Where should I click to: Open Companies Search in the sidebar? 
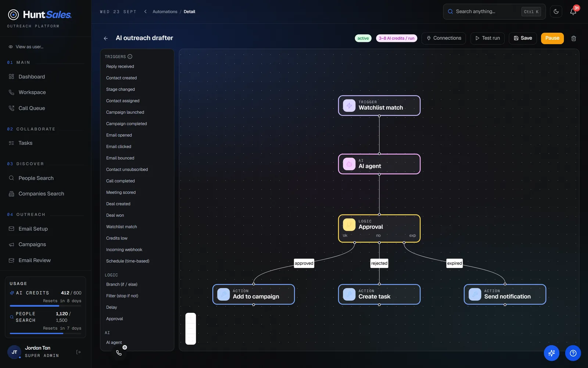(x=46, y=194)
